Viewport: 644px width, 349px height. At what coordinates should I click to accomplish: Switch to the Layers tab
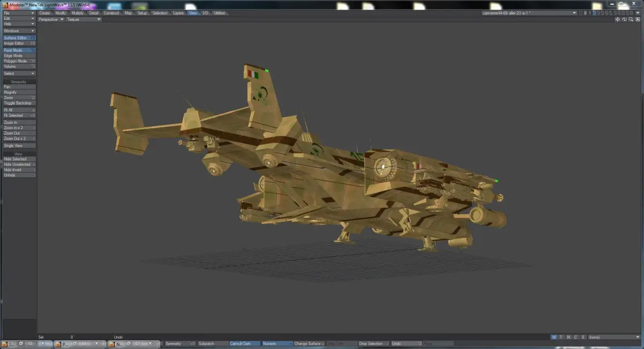(178, 13)
